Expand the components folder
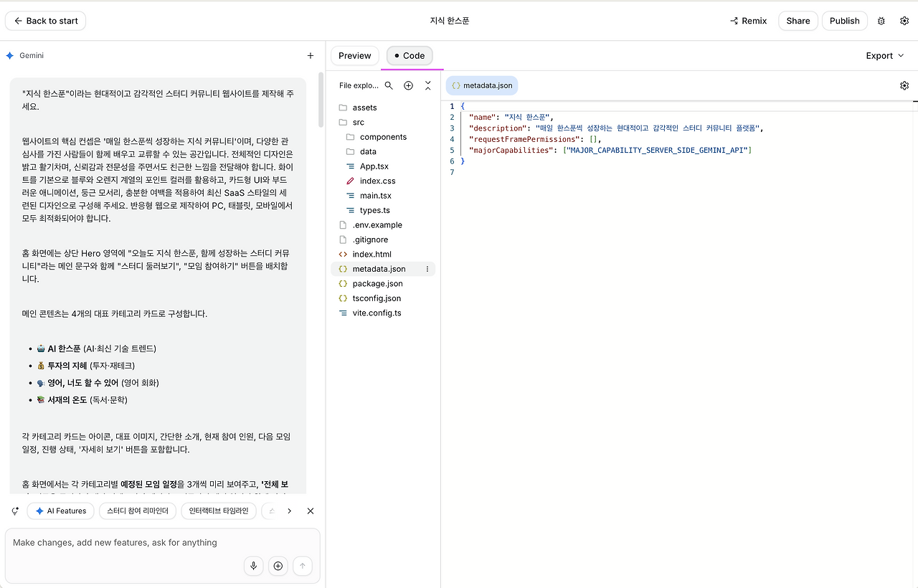 tap(383, 137)
